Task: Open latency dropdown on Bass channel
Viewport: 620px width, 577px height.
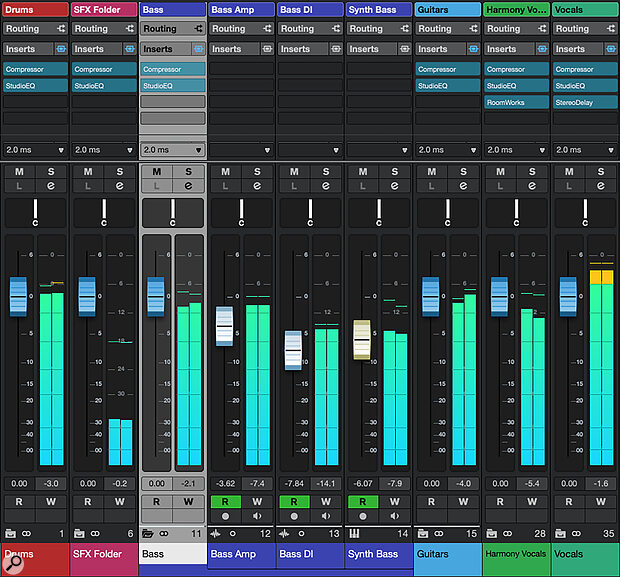Action: (x=172, y=150)
